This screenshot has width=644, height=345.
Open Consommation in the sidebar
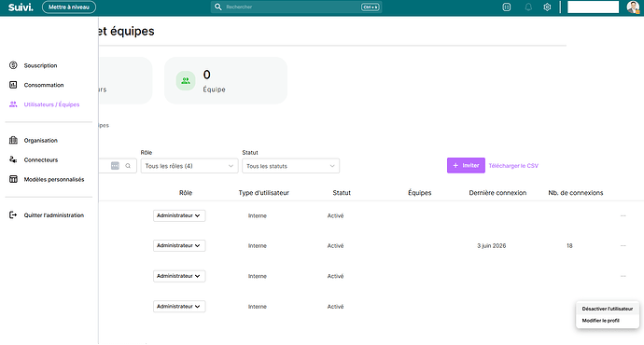click(44, 85)
